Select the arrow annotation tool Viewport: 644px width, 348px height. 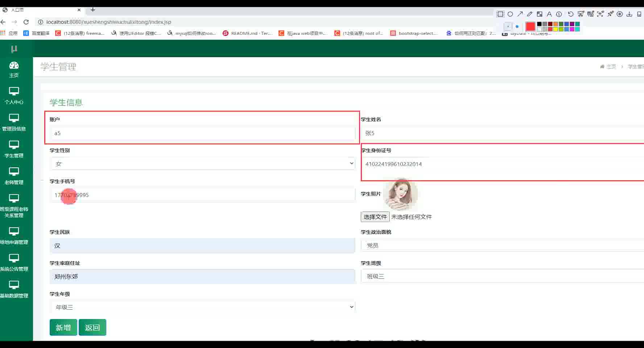point(520,14)
